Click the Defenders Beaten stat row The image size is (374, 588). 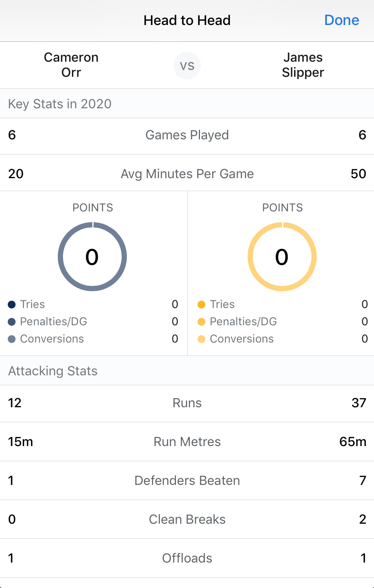coord(187,481)
